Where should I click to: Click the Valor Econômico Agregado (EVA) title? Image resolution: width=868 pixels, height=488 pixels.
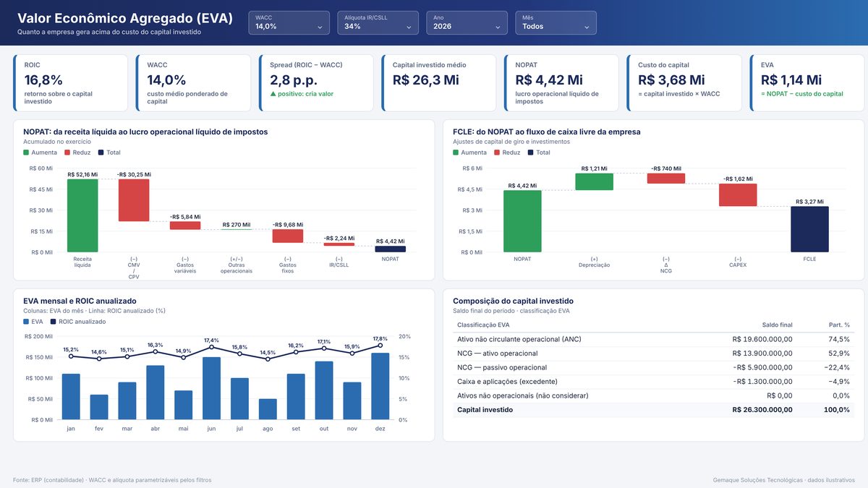click(x=125, y=18)
